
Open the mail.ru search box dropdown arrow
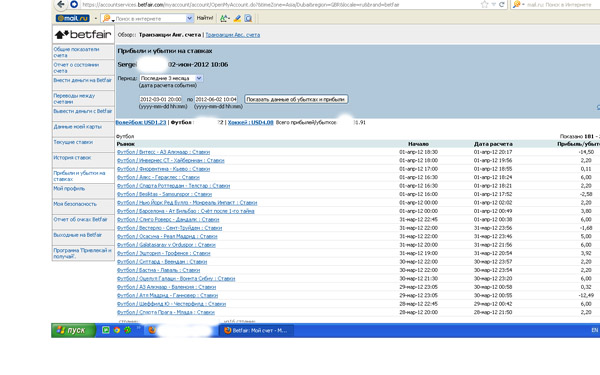[189, 18]
